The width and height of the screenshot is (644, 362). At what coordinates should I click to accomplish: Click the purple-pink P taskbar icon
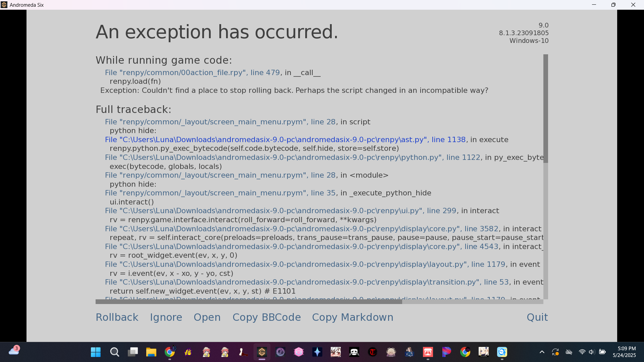click(x=446, y=352)
